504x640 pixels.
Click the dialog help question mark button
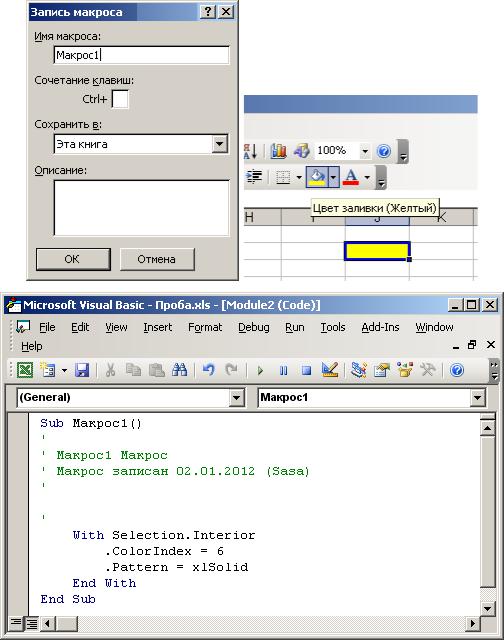(208, 12)
